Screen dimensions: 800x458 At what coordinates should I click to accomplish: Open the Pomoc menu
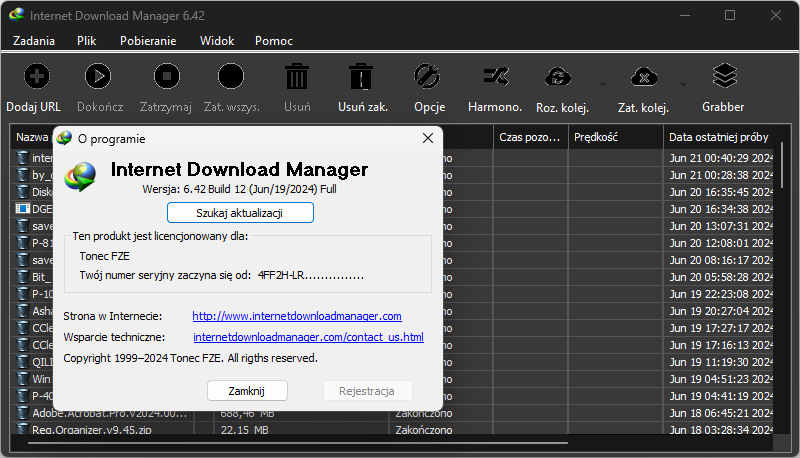click(x=274, y=41)
